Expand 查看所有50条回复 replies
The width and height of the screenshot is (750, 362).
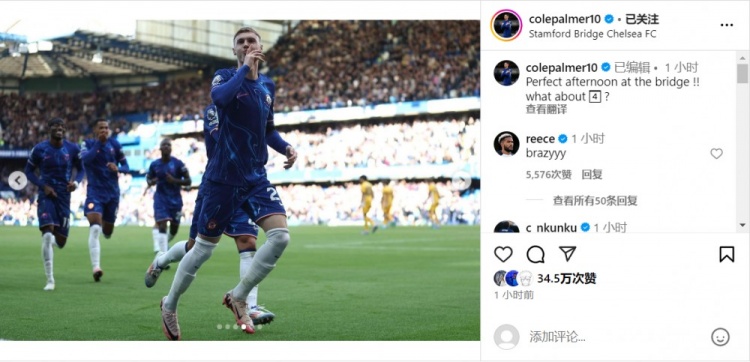pos(595,201)
